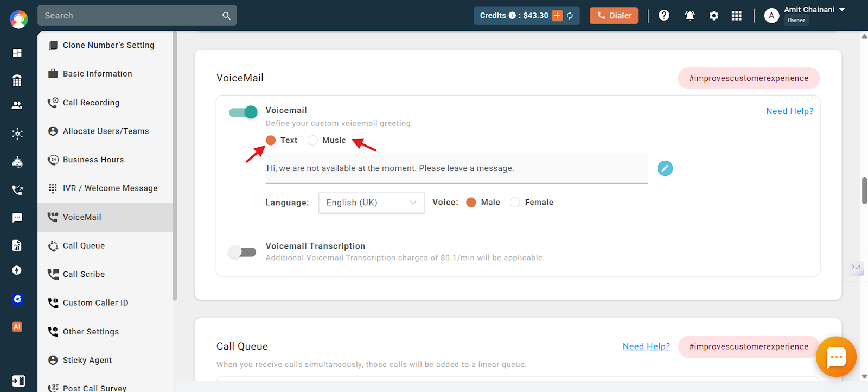Focus the Search input field
Screen dimensions: 868x392
click(130, 16)
